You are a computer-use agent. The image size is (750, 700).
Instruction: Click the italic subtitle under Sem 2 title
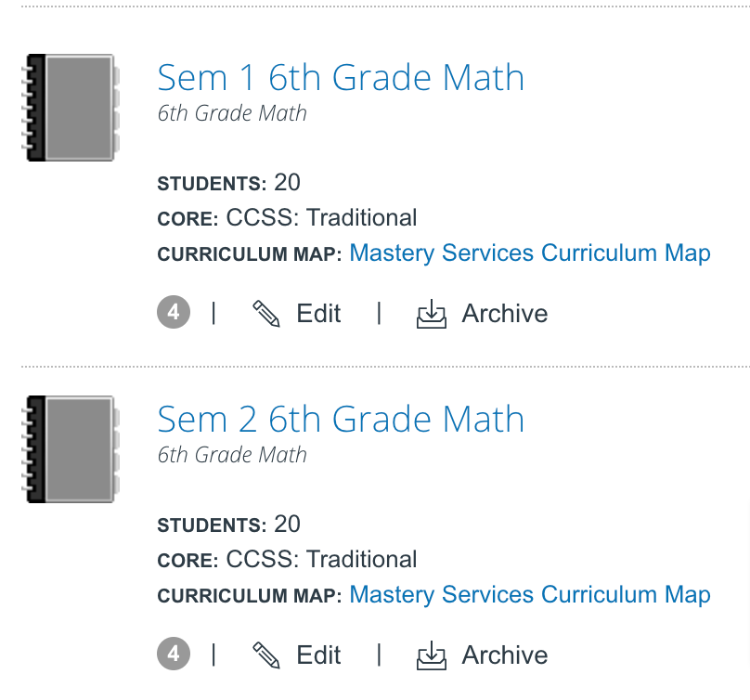(232, 455)
